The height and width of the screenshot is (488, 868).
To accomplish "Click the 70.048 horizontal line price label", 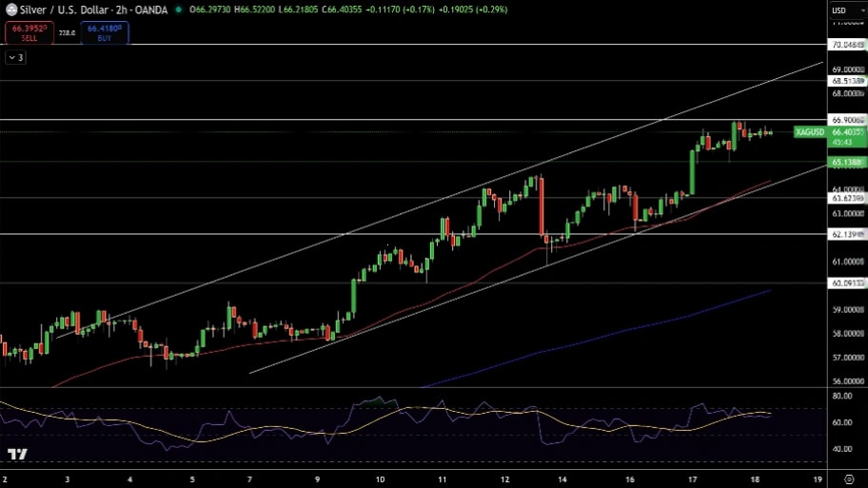I will pos(846,45).
